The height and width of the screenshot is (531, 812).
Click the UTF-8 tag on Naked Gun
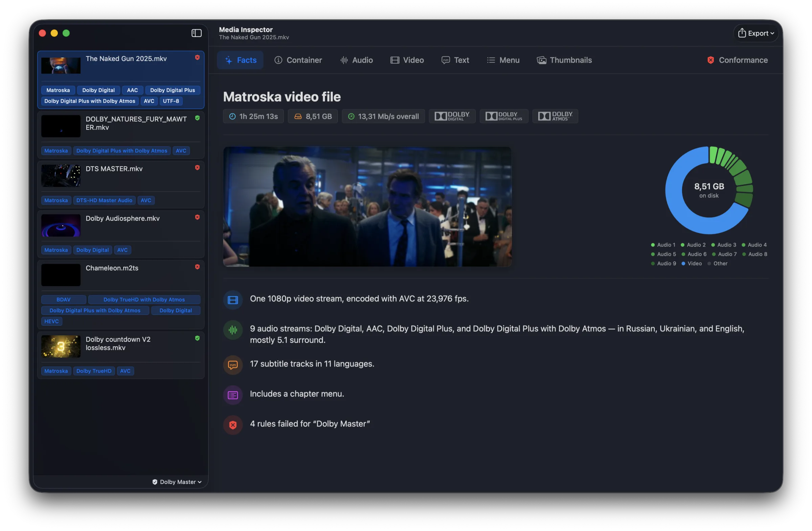pos(171,101)
